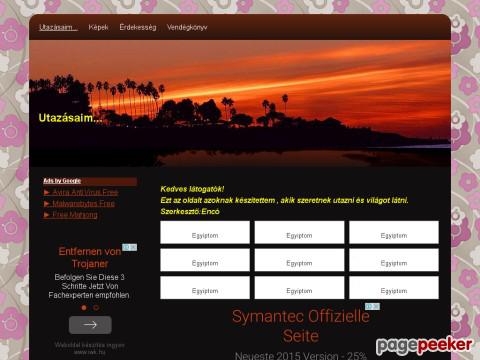Open the center Egyiptom thumbnail of the grid
This screenshot has width=480, height=360.
[299, 260]
